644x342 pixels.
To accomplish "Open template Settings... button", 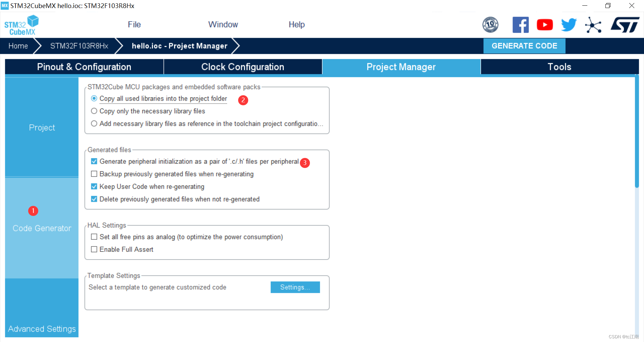I will coord(295,287).
